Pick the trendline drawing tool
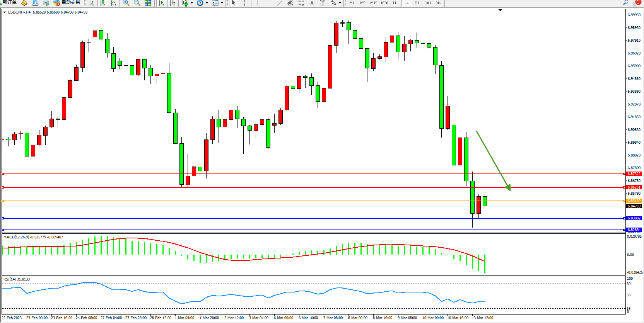Image resolution: width=644 pixels, height=323 pixels. (x=280, y=3)
